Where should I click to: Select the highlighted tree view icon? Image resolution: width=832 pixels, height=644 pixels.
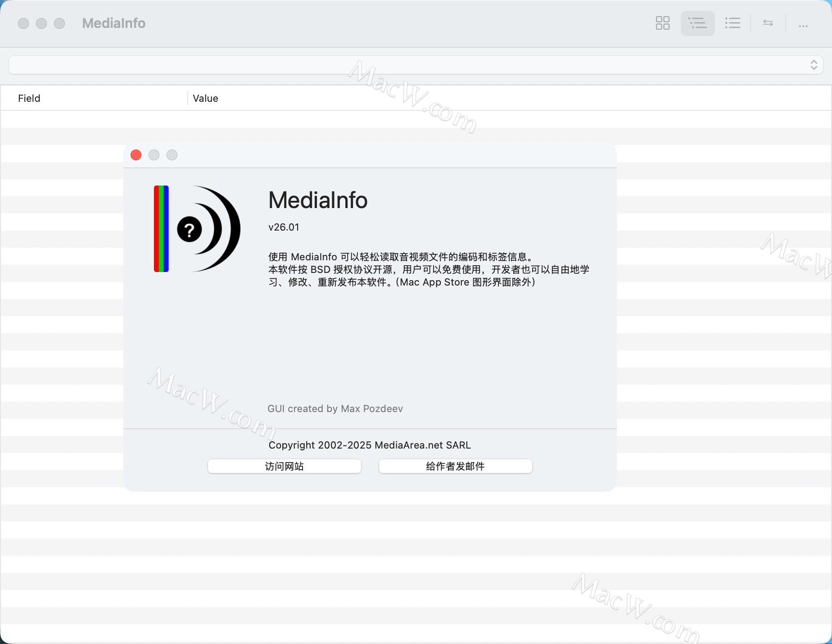pyautogui.click(x=697, y=23)
